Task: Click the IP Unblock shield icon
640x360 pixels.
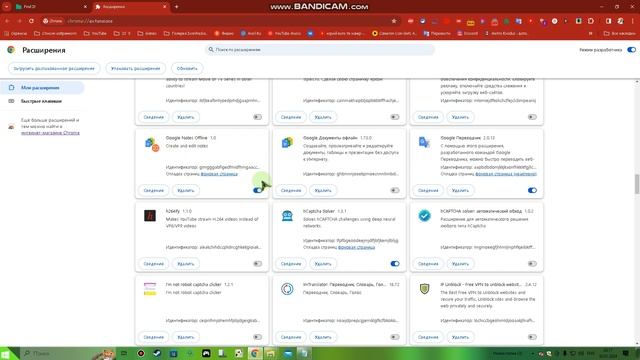Action: click(424, 289)
